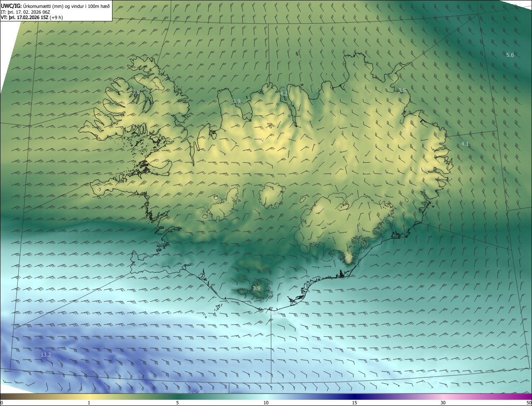
Task: Click the 4.2 value label
Action: [x=284, y=94]
